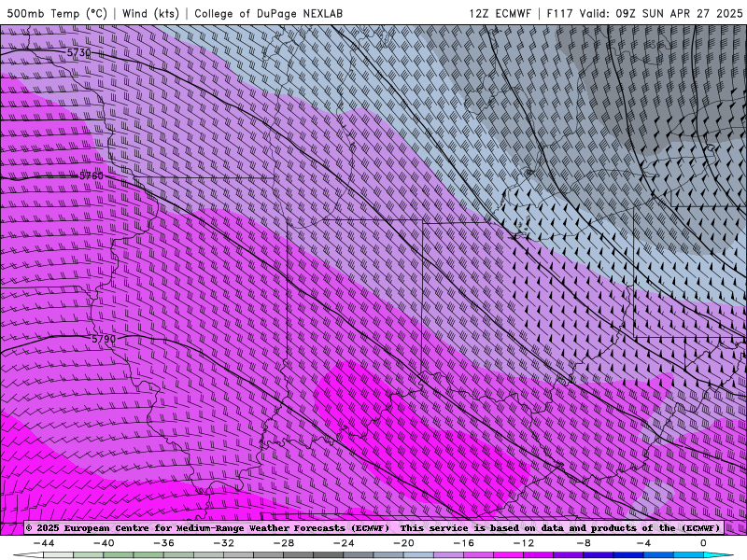Click the "F117 Valid: 09Z SUN APR 27 2025" text
Viewport: 747px width, 560px height.
[644, 13]
